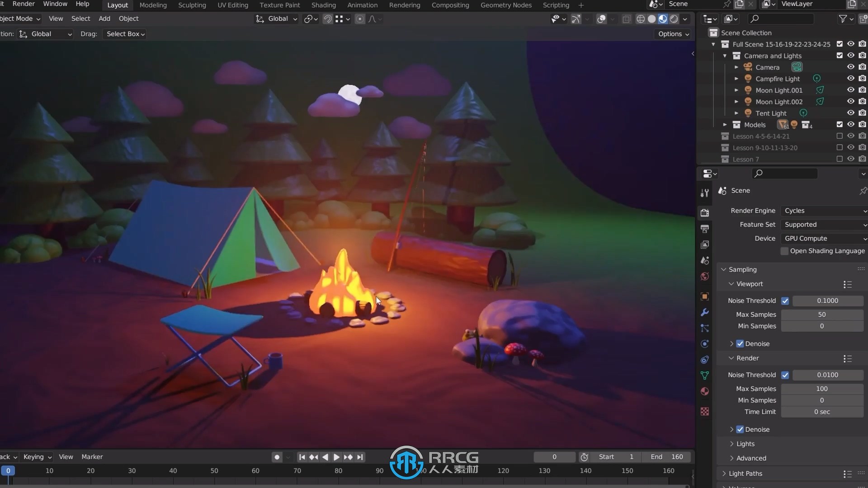Hide Models collection with eye icon
The width and height of the screenshot is (868, 488).
850,125
